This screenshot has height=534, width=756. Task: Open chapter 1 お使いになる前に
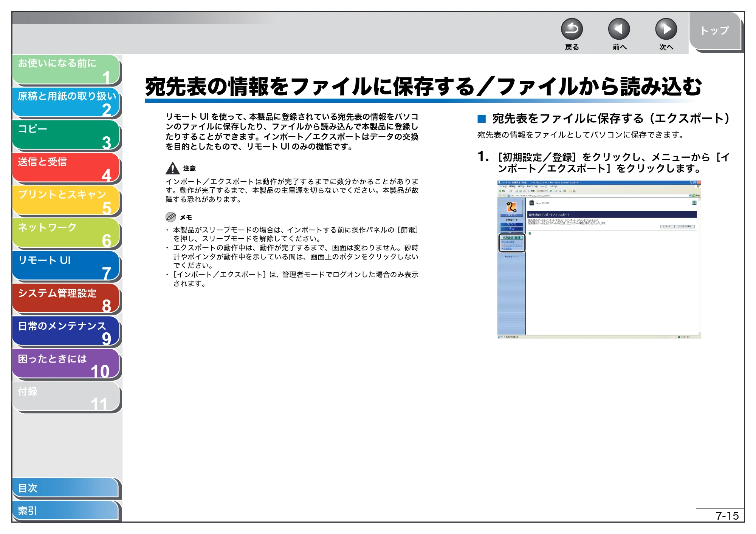(66, 69)
